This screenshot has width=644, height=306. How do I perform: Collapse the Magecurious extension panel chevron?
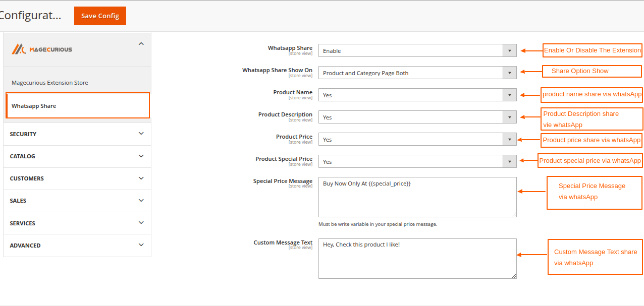(x=141, y=43)
